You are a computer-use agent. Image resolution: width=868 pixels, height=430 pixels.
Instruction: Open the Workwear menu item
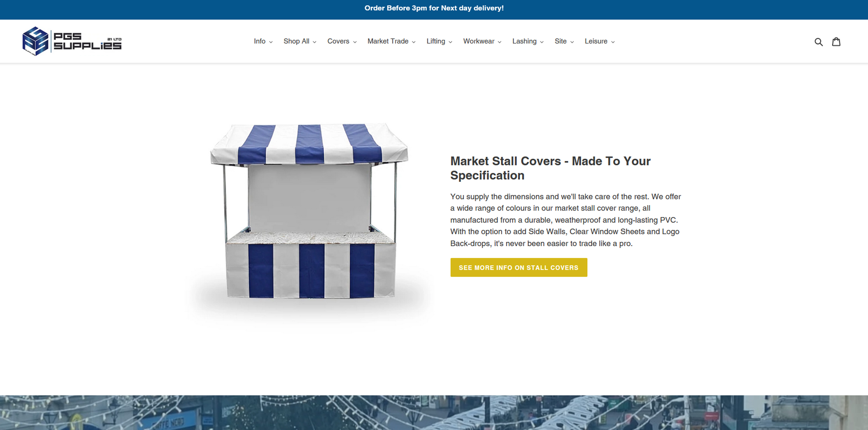coord(478,41)
